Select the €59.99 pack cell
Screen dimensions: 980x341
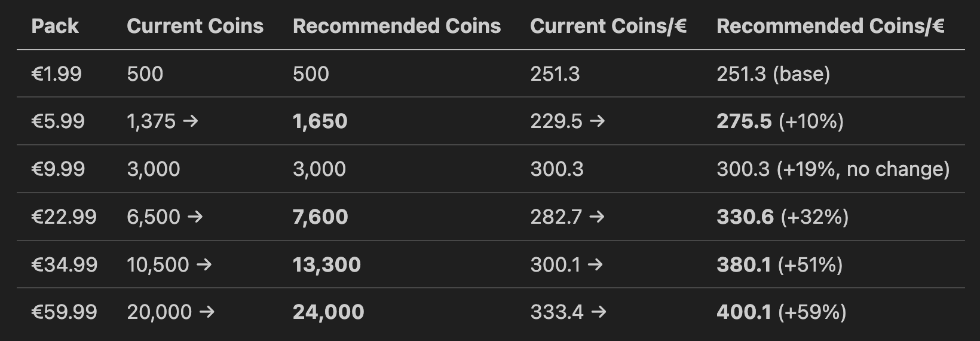pyautogui.click(x=65, y=312)
